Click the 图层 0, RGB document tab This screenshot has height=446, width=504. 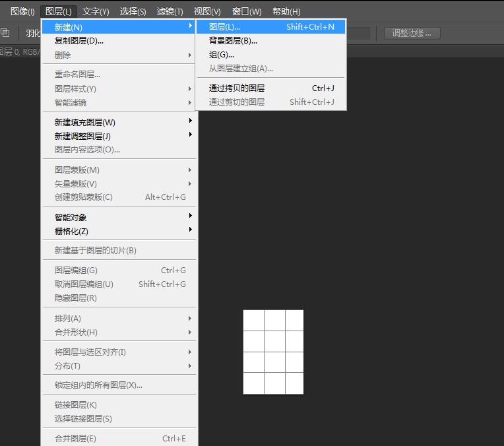pos(19,51)
